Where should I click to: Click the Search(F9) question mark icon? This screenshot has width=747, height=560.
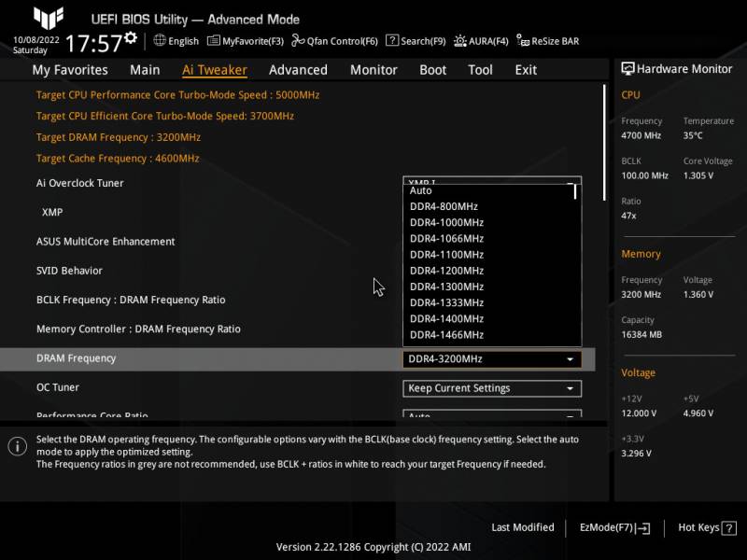(x=392, y=40)
